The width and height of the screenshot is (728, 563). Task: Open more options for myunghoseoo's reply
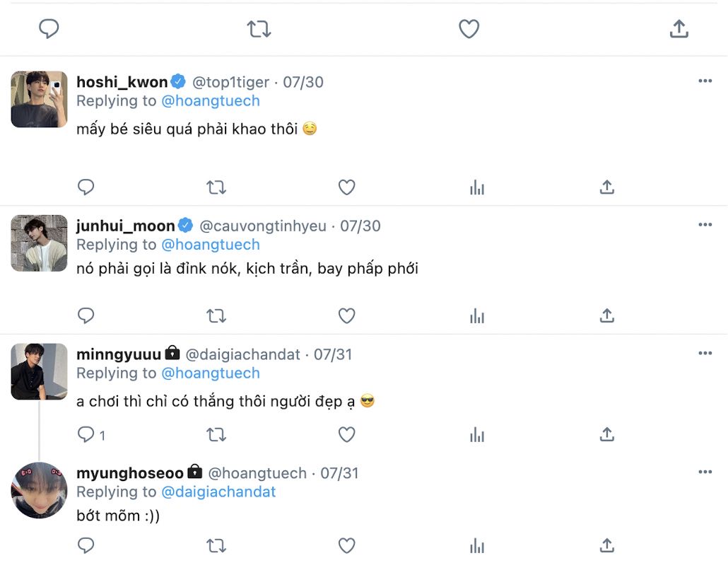[x=705, y=472]
